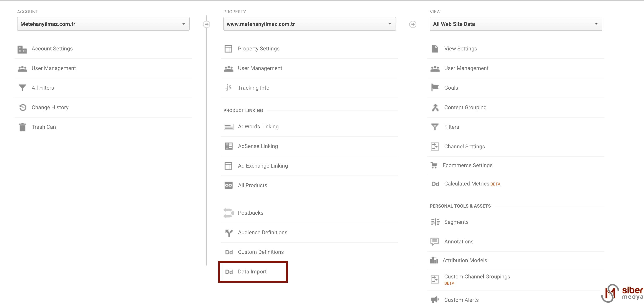Viewport: 644px width, 307px height.
Task: Open Attribution Models
Action: (465, 260)
